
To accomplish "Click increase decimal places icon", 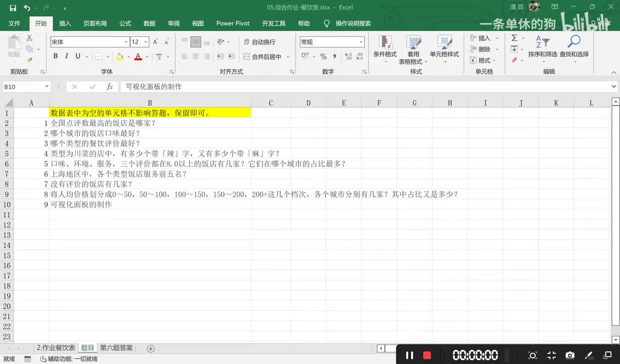I will (348, 57).
